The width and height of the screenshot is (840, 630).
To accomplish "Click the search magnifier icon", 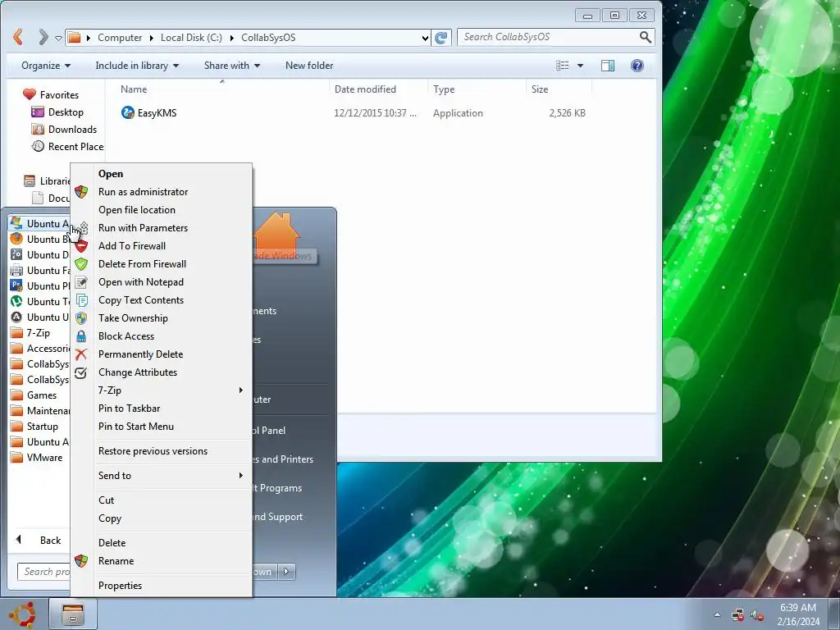I will tap(646, 37).
